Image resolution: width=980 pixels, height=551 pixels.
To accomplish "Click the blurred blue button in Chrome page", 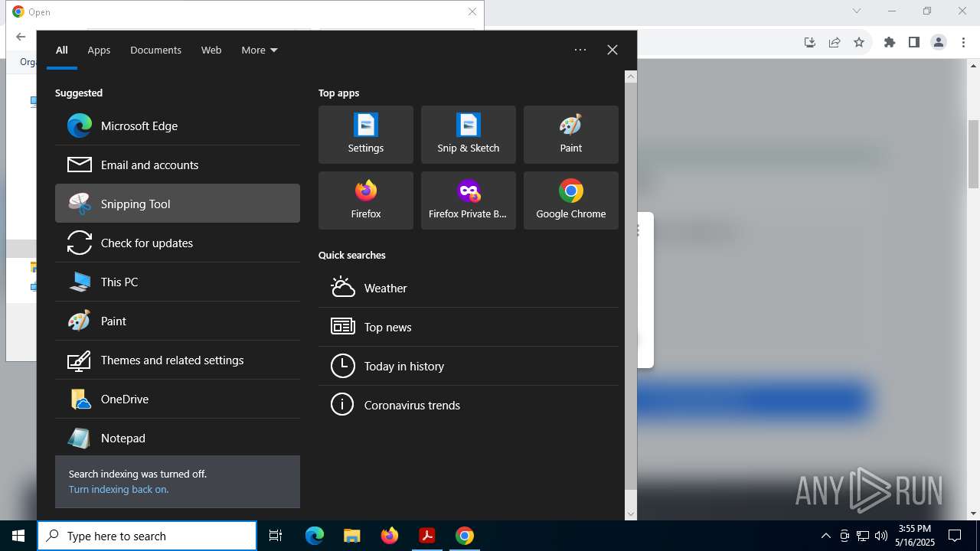I will (755, 399).
